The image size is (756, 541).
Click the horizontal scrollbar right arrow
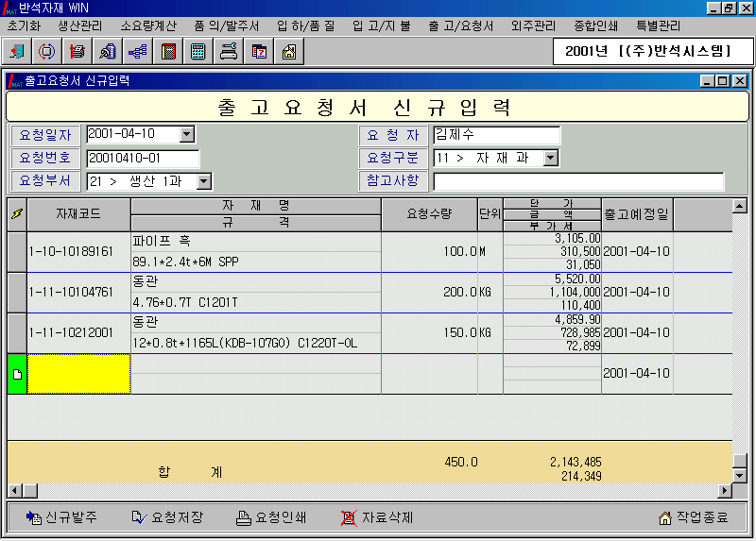(725, 490)
